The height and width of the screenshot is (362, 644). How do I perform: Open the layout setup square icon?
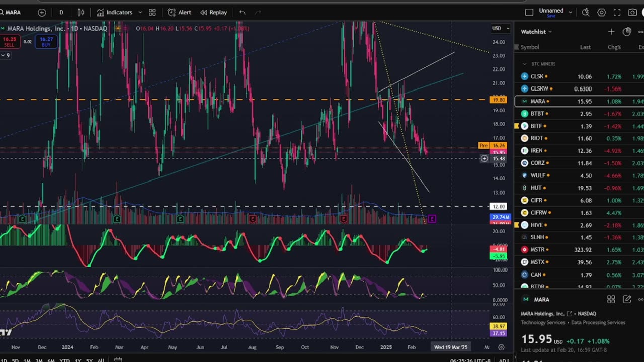[529, 12]
